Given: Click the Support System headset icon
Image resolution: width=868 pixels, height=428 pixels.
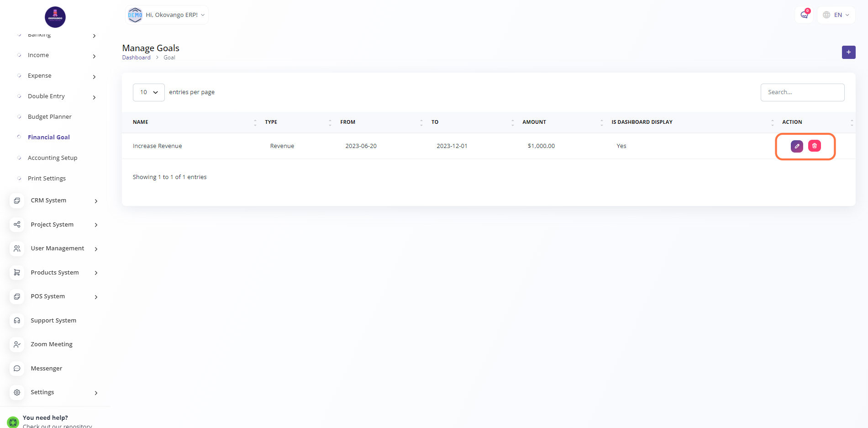Looking at the screenshot, I should 17,321.
